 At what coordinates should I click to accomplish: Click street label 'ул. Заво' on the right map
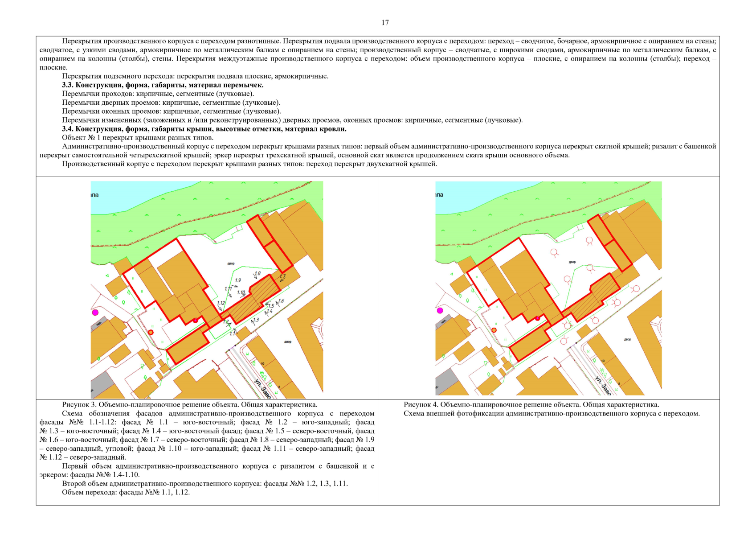pos(604,386)
